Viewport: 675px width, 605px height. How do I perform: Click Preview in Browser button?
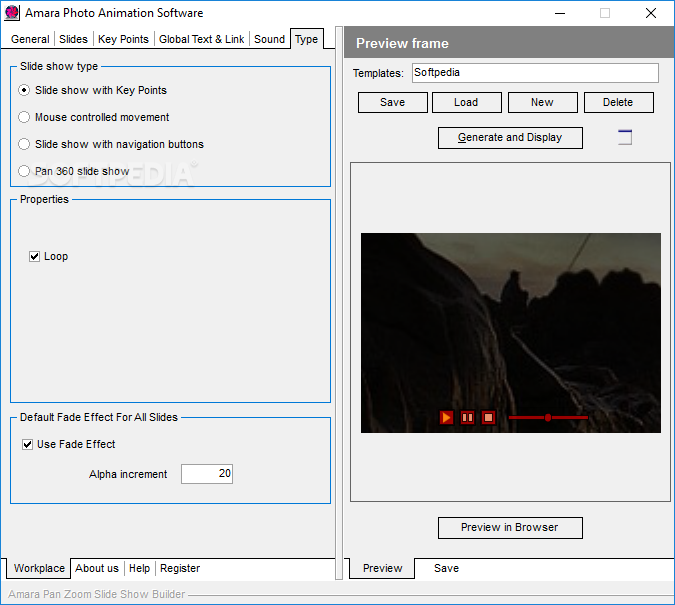510,528
